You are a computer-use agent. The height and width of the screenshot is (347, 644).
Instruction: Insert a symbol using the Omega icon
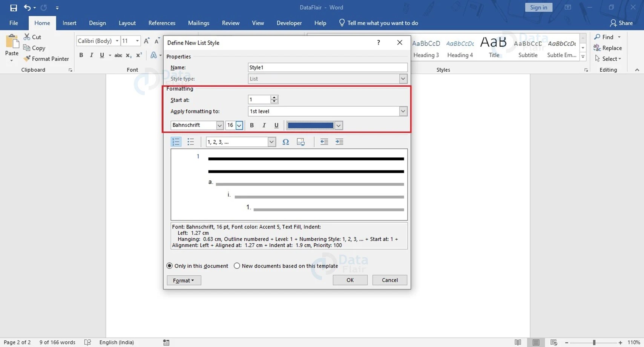286,141
